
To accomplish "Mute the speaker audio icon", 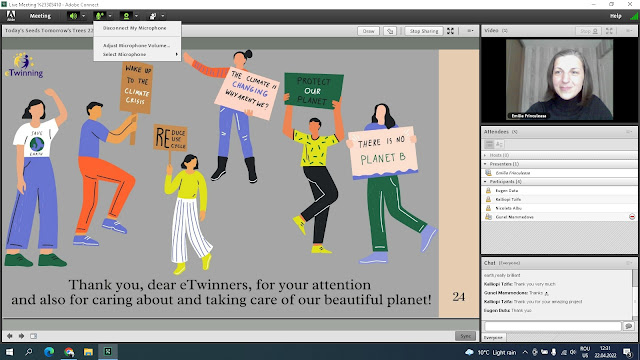I will (x=73, y=16).
